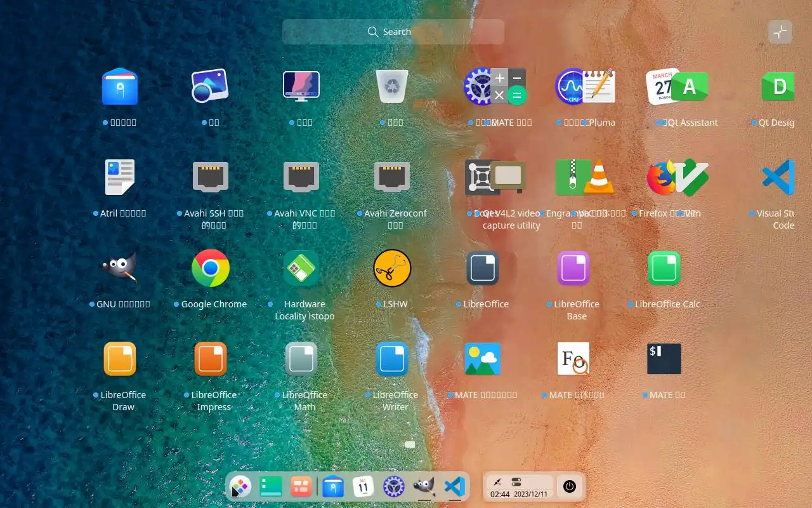Click green show desktop icon in dock

(271, 487)
